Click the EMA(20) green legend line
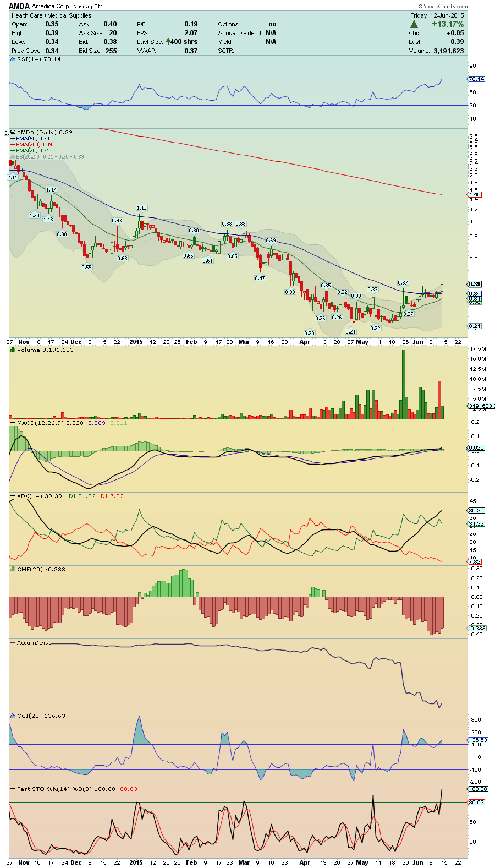495x868 pixels. [x=13, y=151]
